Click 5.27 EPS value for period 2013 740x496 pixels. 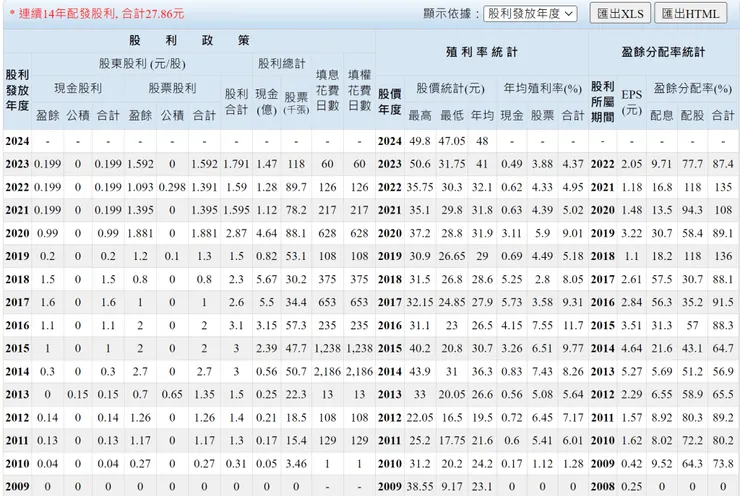click(x=631, y=371)
